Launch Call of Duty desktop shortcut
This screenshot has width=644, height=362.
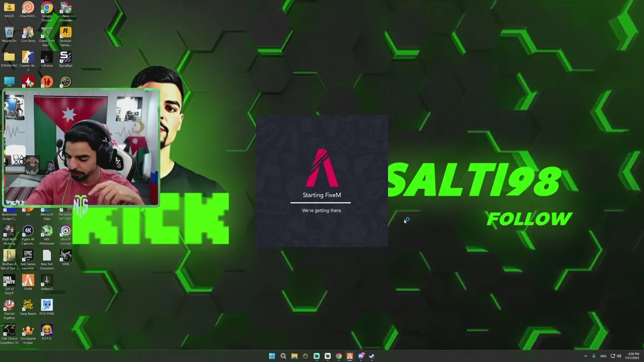pyautogui.click(x=9, y=285)
